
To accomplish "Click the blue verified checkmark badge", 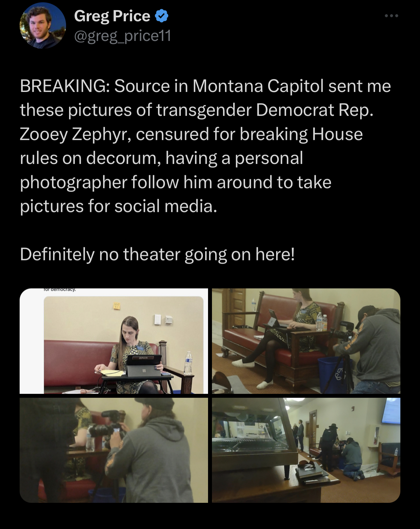I will [x=161, y=16].
